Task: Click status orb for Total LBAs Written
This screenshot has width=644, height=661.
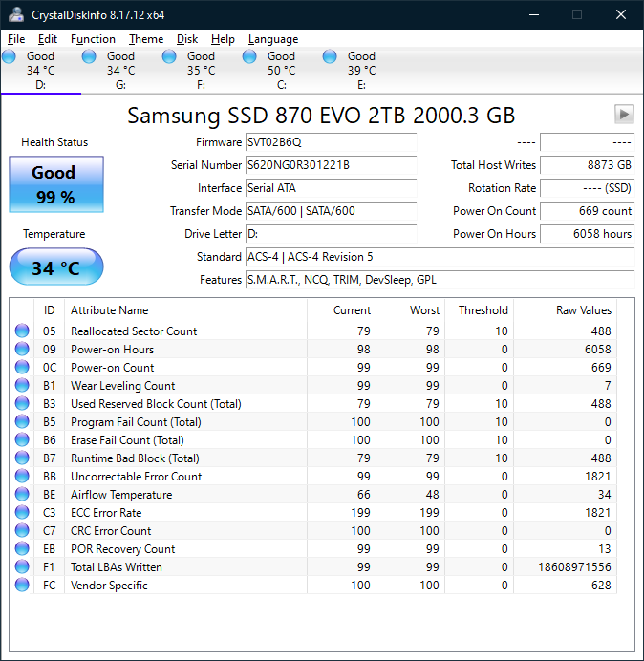Action: [x=22, y=566]
